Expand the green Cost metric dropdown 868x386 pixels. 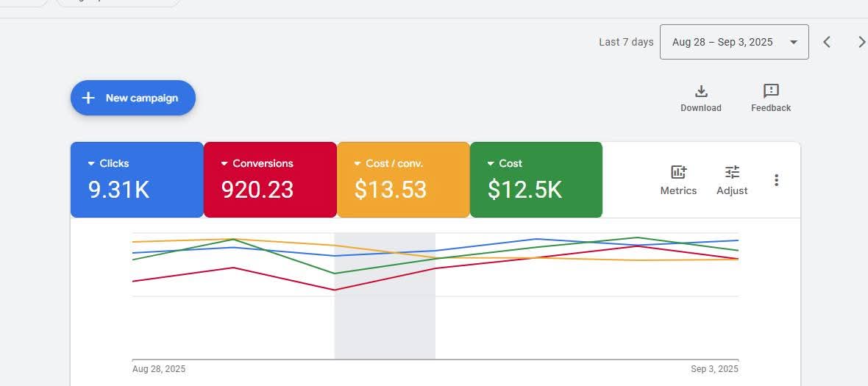point(491,164)
